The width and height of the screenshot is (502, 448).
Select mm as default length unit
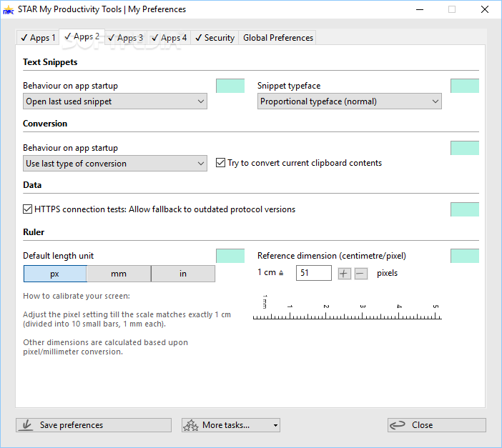119,274
